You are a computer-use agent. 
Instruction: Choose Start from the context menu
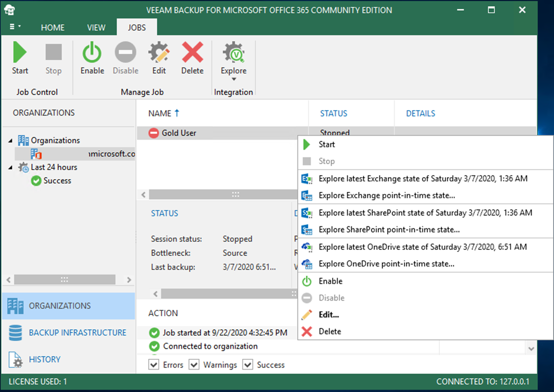click(x=425, y=144)
